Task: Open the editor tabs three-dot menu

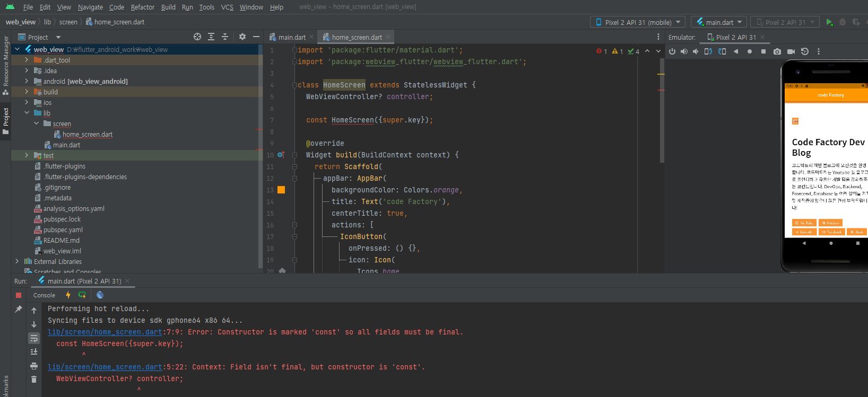Action: pos(658,37)
